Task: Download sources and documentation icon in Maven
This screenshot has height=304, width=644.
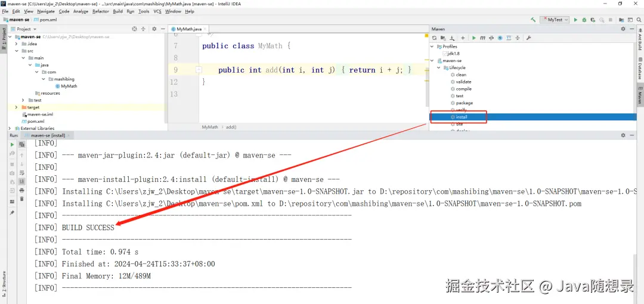Action: 452,38
